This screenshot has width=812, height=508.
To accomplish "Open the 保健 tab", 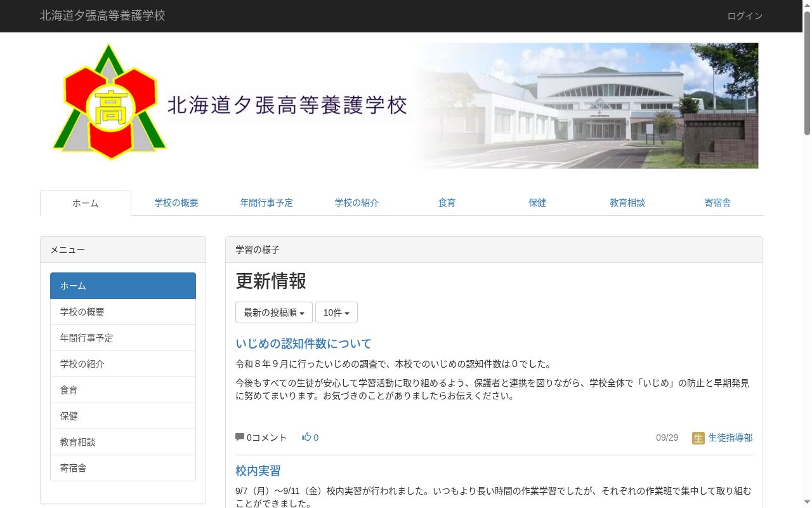I will point(537,203).
